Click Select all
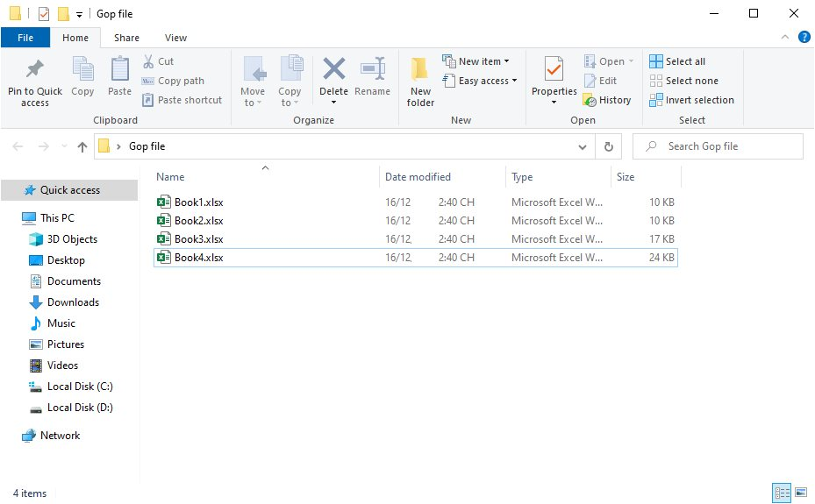The height and width of the screenshot is (504, 815). [677, 61]
